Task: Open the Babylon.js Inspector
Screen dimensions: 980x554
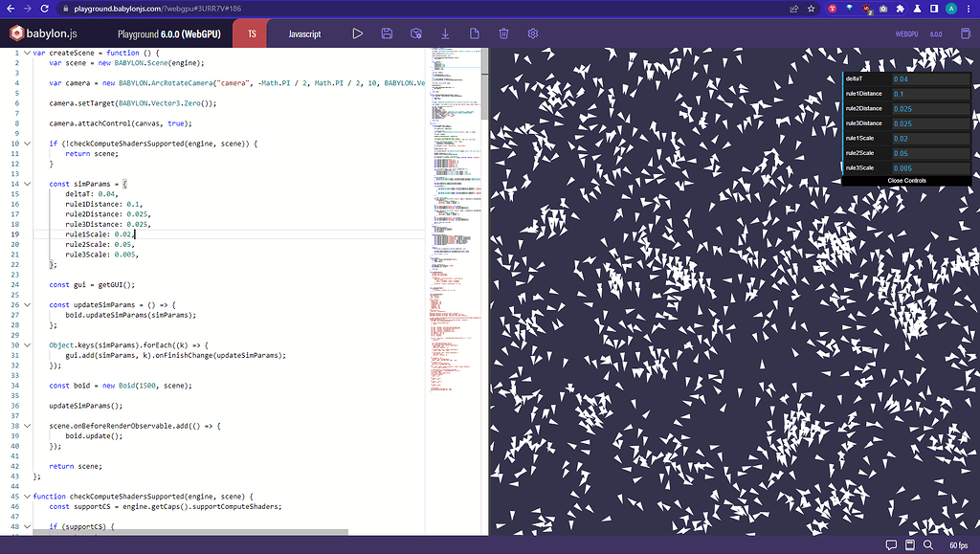Action: pyautogui.click(x=415, y=33)
